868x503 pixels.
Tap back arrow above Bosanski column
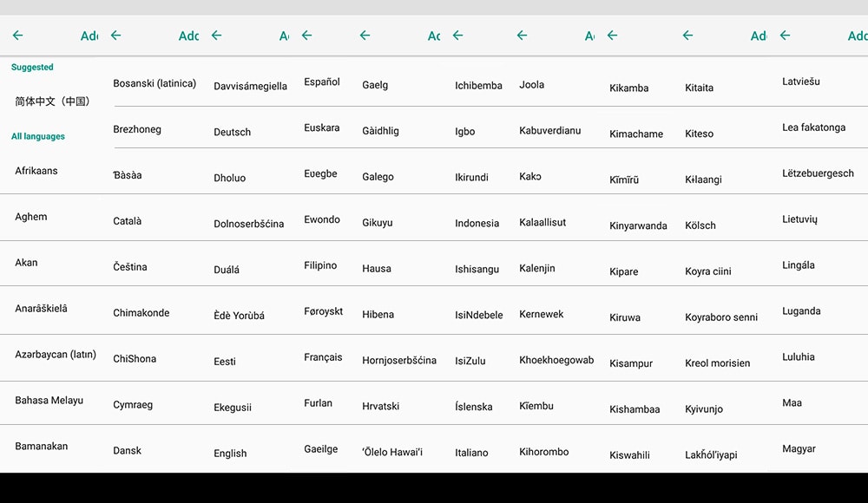pyautogui.click(x=115, y=36)
